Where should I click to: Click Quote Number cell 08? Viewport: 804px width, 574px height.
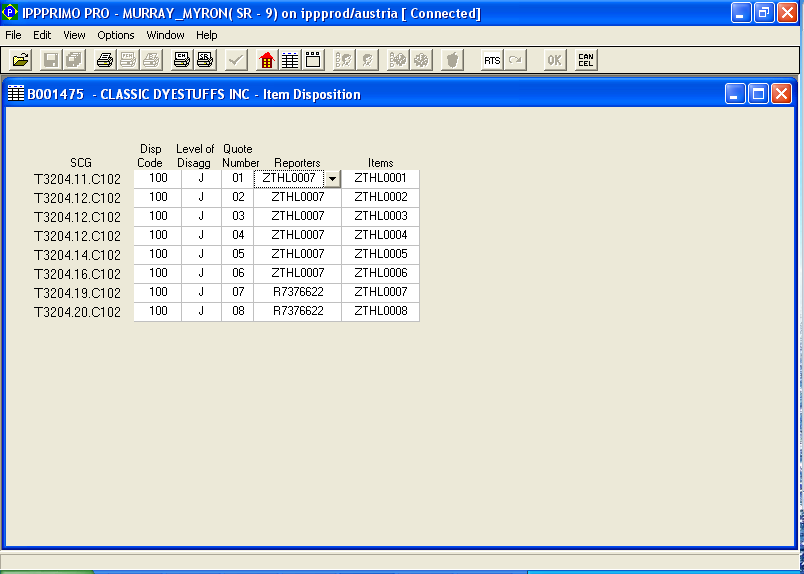(x=238, y=311)
